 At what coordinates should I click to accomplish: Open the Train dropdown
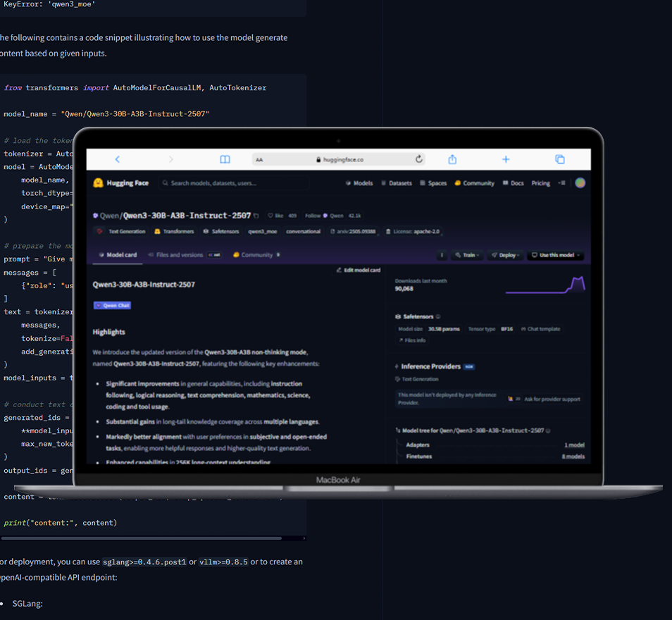[x=467, y=255]
